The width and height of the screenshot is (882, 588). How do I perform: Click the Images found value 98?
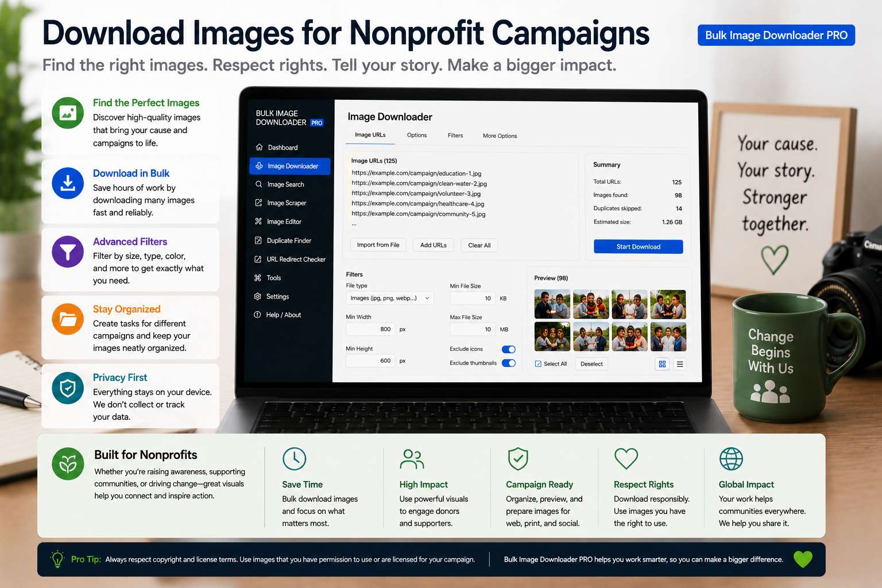click(678, 195)
